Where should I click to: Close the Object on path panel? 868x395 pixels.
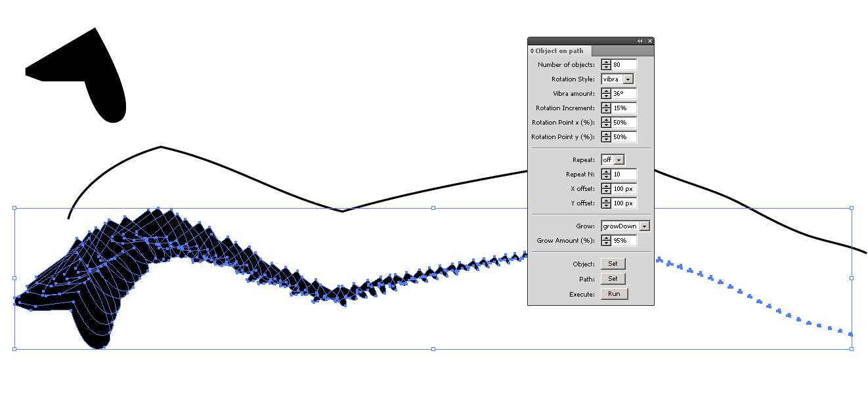click(x=649, y=41)
